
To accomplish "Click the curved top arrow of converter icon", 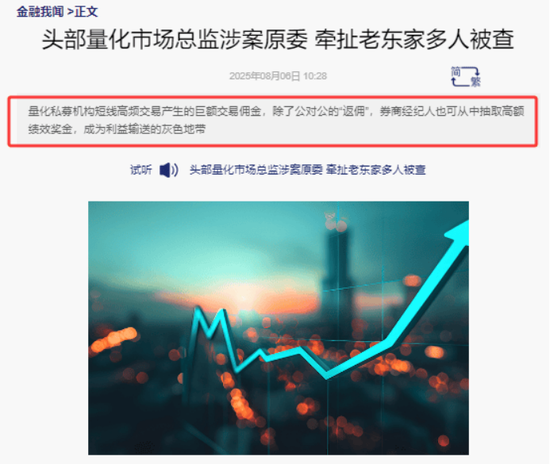I will 471,70.
